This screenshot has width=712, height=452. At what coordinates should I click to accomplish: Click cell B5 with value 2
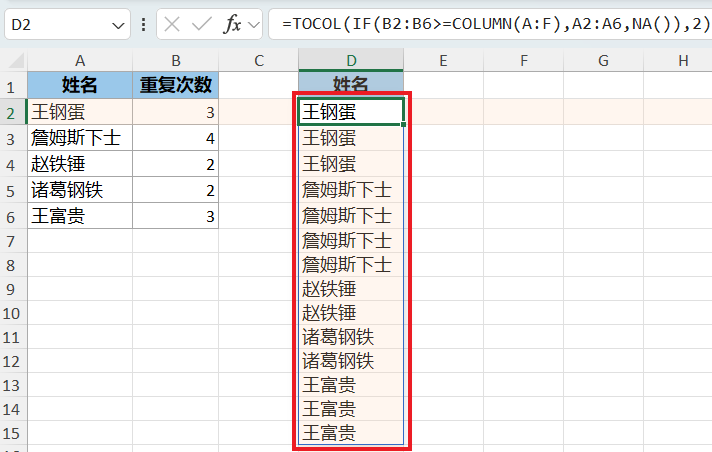176,189
